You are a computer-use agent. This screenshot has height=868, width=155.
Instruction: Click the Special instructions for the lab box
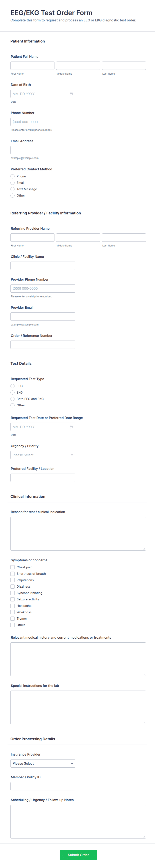click(78, 708)
